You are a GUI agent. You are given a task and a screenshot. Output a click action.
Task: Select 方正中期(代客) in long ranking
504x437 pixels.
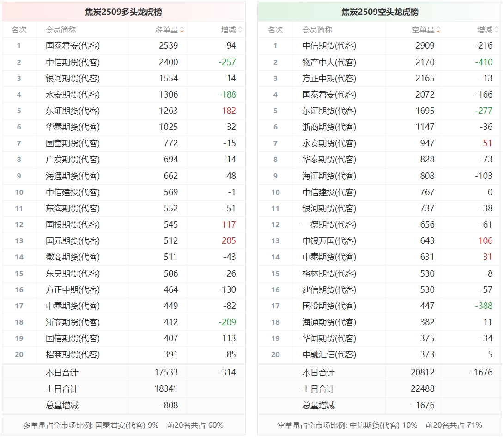click(x=73, y=289)
